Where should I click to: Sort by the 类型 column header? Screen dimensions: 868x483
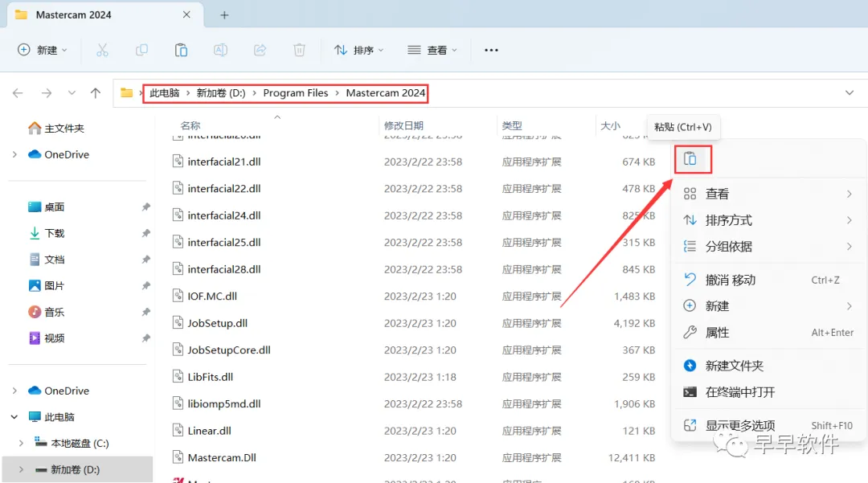coord(512,125)
